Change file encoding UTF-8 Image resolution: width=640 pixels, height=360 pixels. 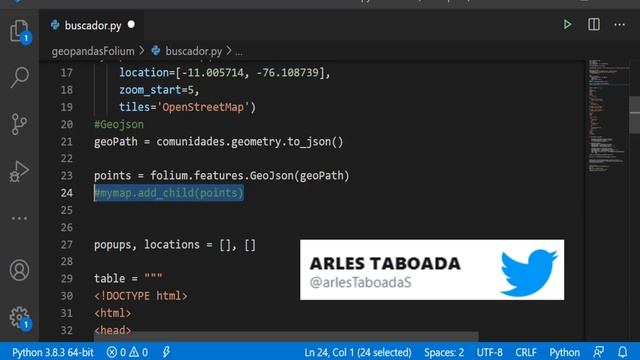489,352
